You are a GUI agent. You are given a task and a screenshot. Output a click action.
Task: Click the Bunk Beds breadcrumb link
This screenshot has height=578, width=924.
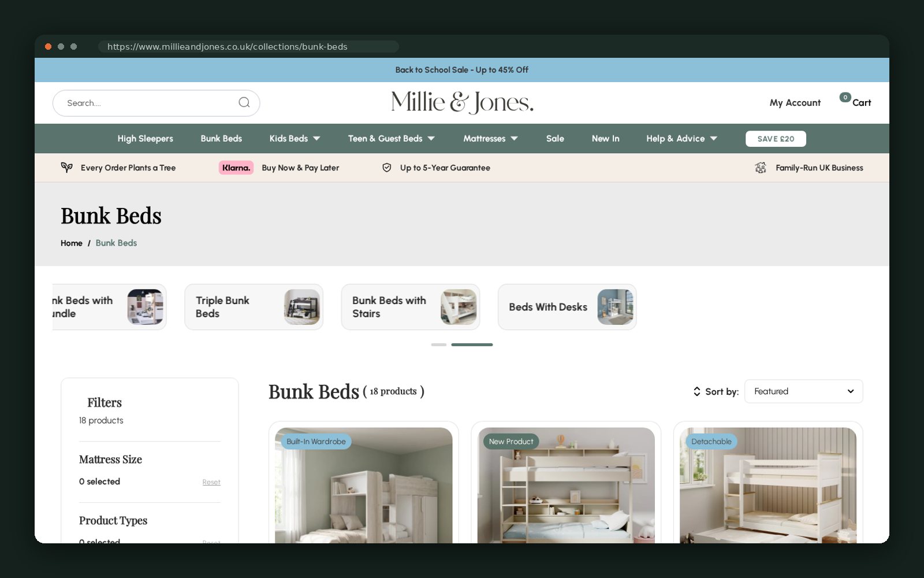point(116,243)
